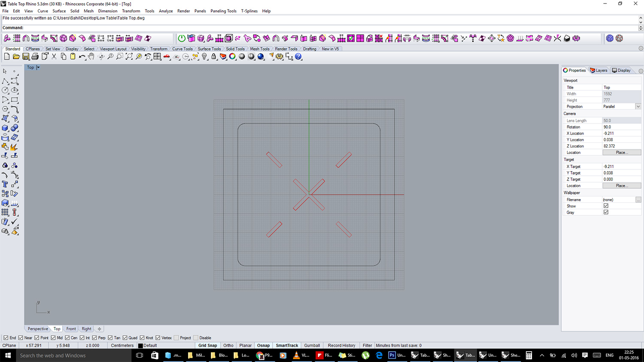Toggle the Mid osnap checkbox
This screenshot has width=644, height=362.
[x=53, y=338]
